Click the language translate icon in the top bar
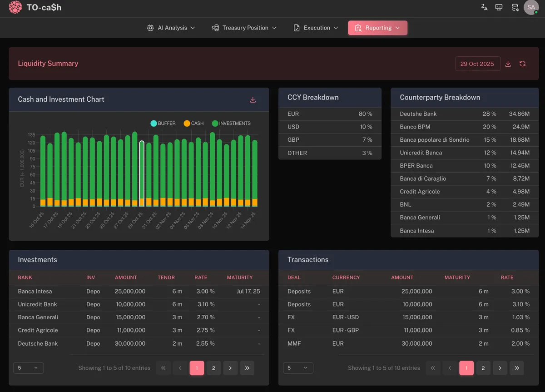This screenshot has height=392, width=545. click(484, 7)
